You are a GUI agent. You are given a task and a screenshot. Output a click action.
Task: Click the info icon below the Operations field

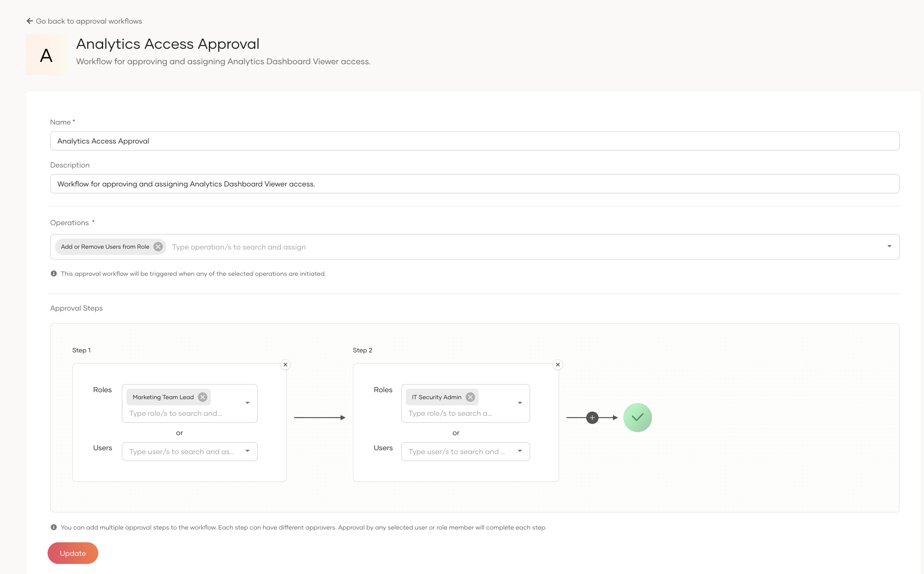54,273
